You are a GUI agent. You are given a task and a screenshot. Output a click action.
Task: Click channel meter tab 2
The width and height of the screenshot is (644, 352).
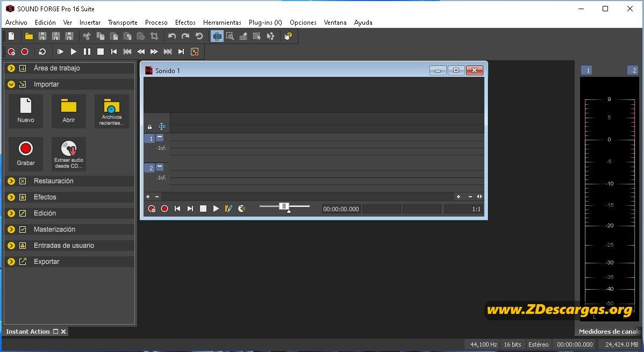633,70
